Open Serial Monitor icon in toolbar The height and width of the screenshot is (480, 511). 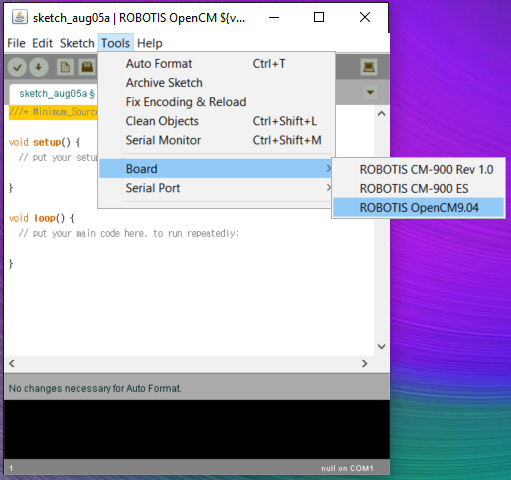pos(369,67)
